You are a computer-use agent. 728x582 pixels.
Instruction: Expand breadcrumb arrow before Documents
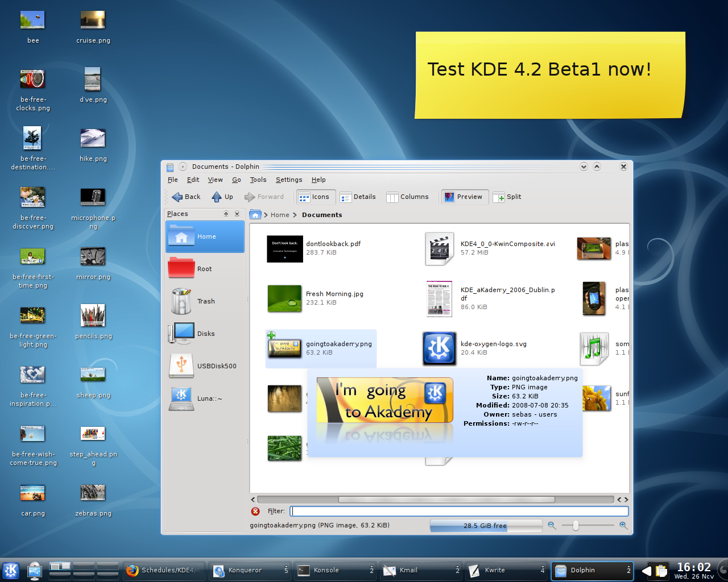point(295,215)
